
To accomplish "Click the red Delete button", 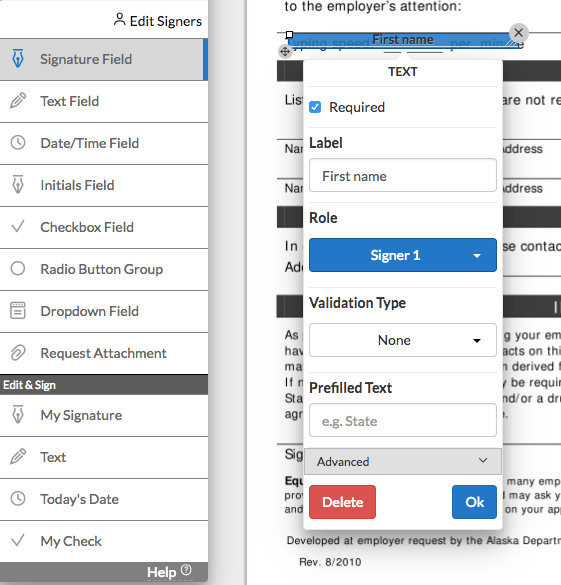I will pyautogui.click(x=342, y=502).
